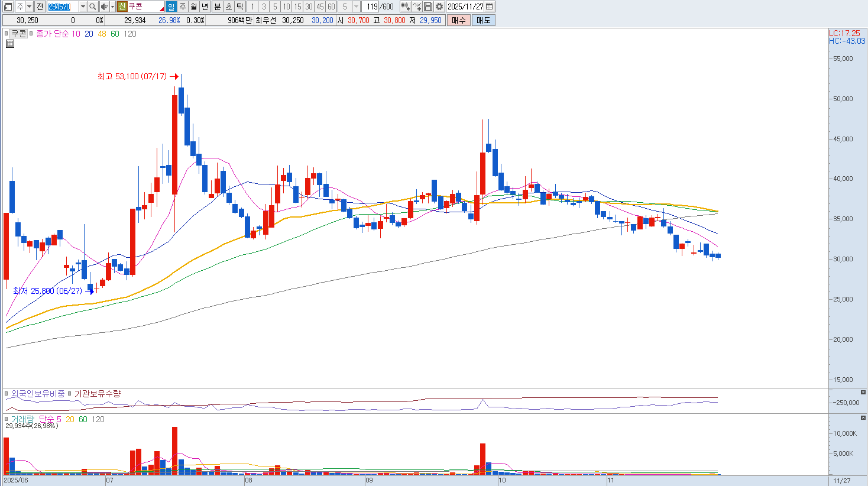Viewport: 868px width, 486px height.
Task: Open the calendar date picker icon
Action: click(490, 7)
